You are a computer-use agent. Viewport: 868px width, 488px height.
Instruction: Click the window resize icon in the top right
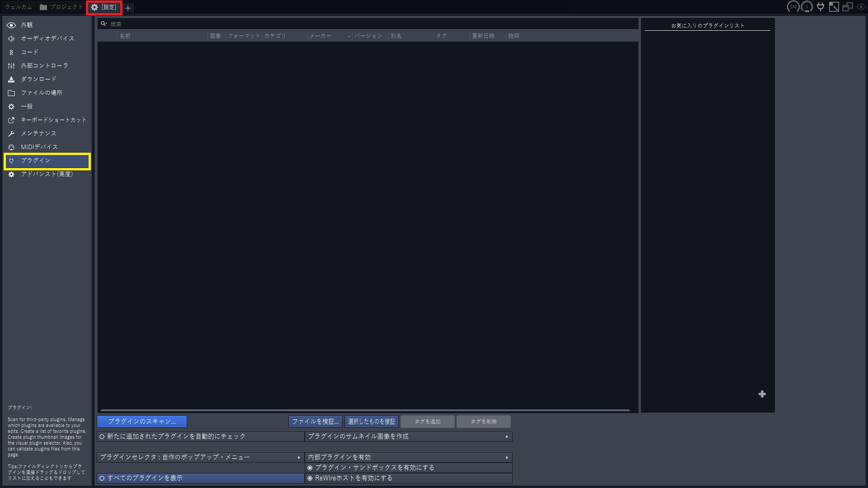tap(834, 7)
